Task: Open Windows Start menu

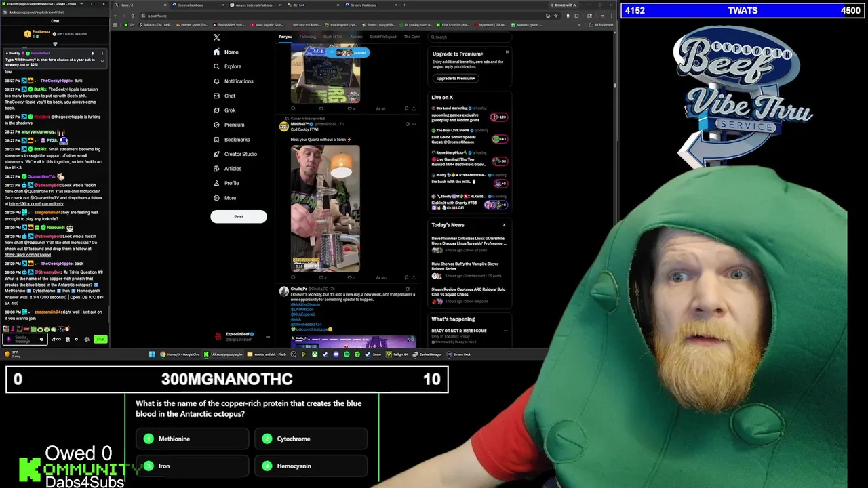Action: (152, 354)
